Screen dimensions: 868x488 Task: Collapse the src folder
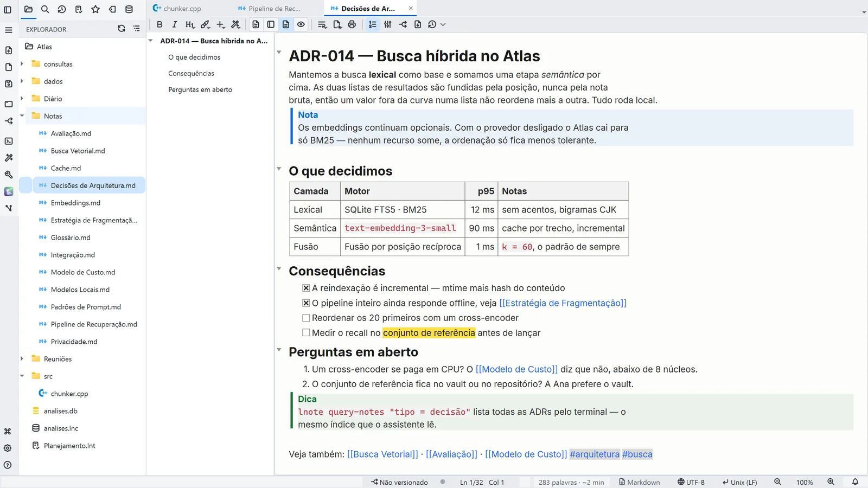(x=22, y=376)
